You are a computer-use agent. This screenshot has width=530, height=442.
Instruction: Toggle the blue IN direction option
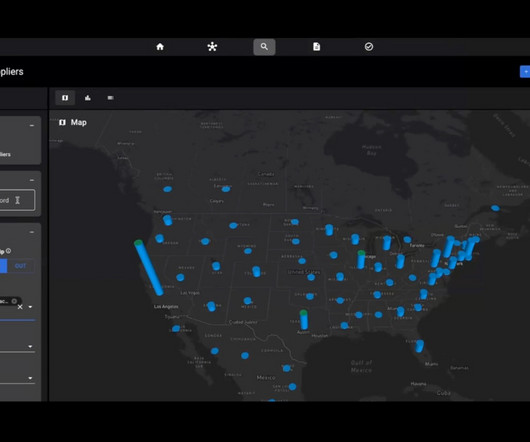[3, 266]
